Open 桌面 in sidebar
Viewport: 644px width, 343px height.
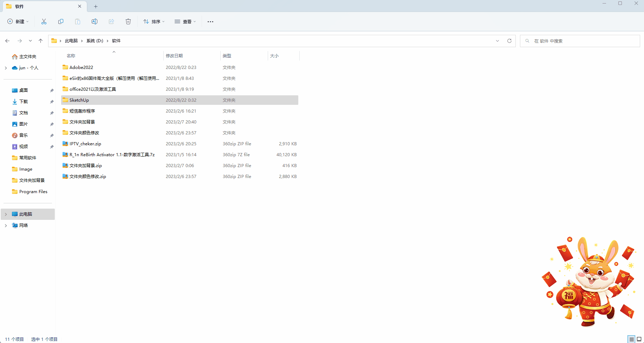pyautogui.click(x=24, y=90)
